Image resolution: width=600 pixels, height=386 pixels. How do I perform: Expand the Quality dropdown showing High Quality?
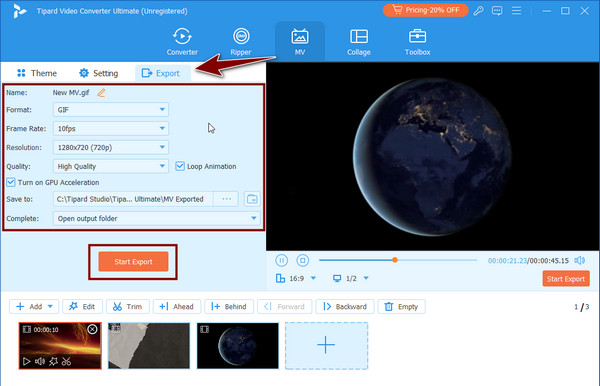111,166
